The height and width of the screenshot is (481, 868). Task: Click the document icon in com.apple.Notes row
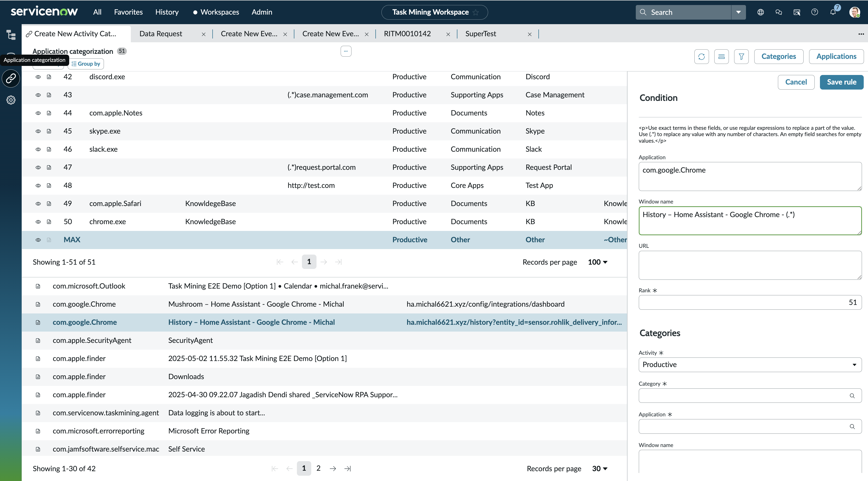click(49, 113)
